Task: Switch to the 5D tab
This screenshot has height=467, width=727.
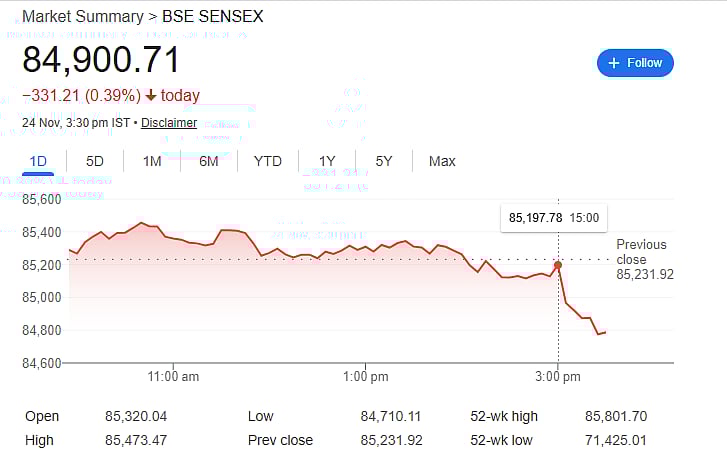Action: click(95, 161)
